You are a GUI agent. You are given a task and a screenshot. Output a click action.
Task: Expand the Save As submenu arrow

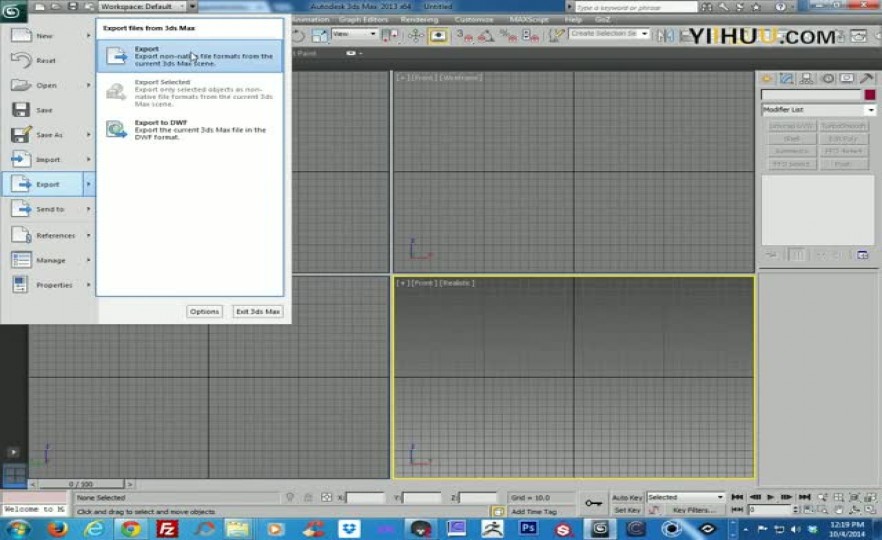88,135
